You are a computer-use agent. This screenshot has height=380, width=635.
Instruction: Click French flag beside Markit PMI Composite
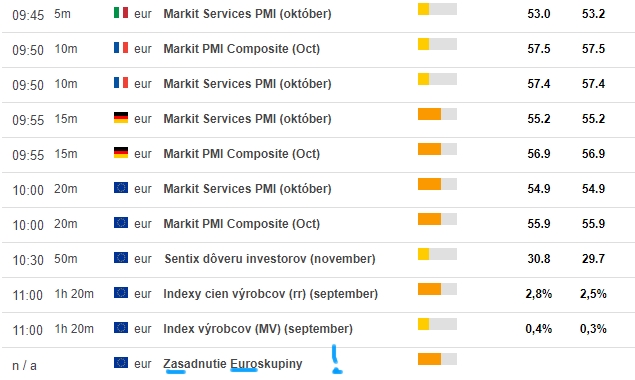121,48
